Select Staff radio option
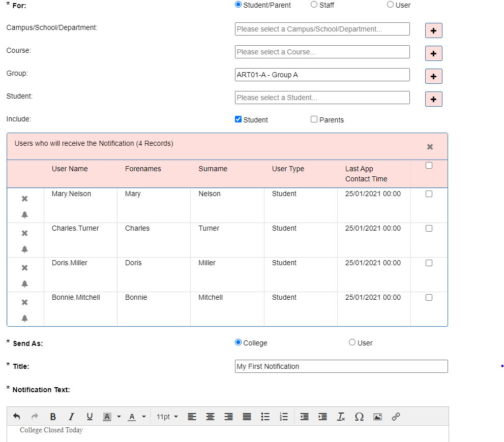Viewport: 504px width, 442px height. point(314,5)
